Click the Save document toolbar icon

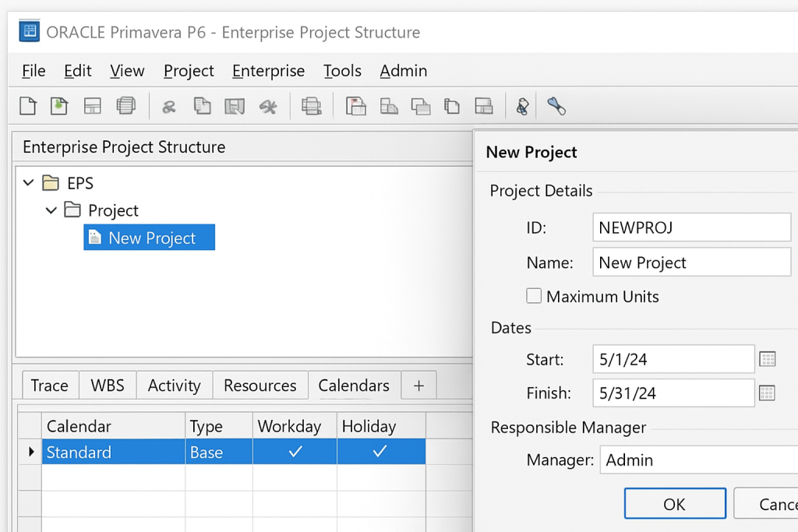[235, 105]
